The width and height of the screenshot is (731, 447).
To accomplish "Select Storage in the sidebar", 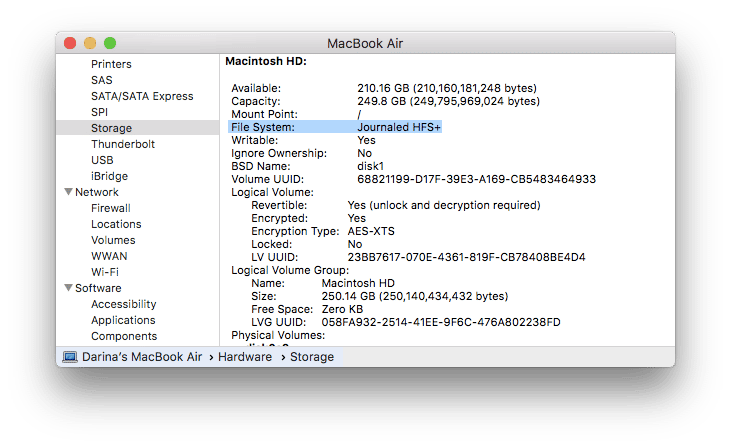I will point(138,128).
